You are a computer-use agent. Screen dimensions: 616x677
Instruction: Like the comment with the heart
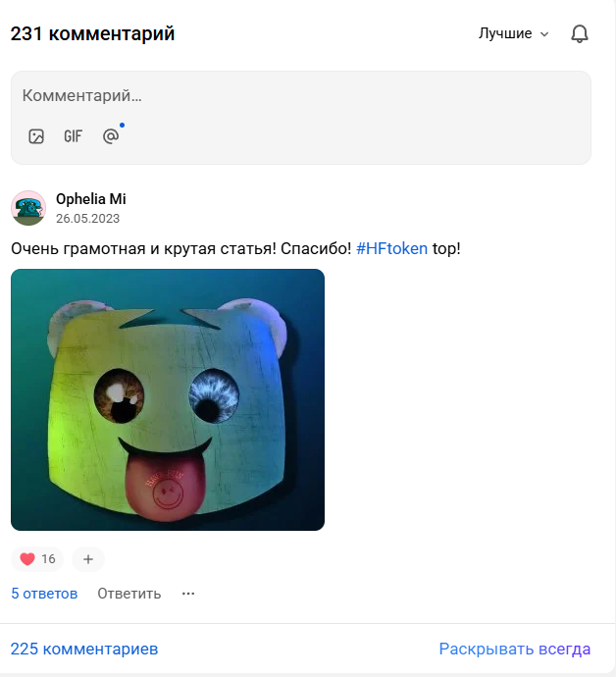37,559
